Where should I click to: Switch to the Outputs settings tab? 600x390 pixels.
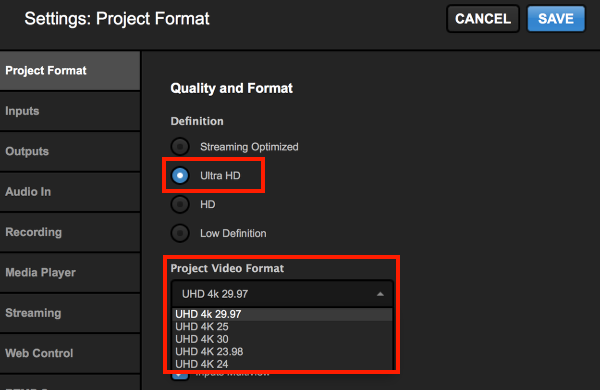[70, 152]
